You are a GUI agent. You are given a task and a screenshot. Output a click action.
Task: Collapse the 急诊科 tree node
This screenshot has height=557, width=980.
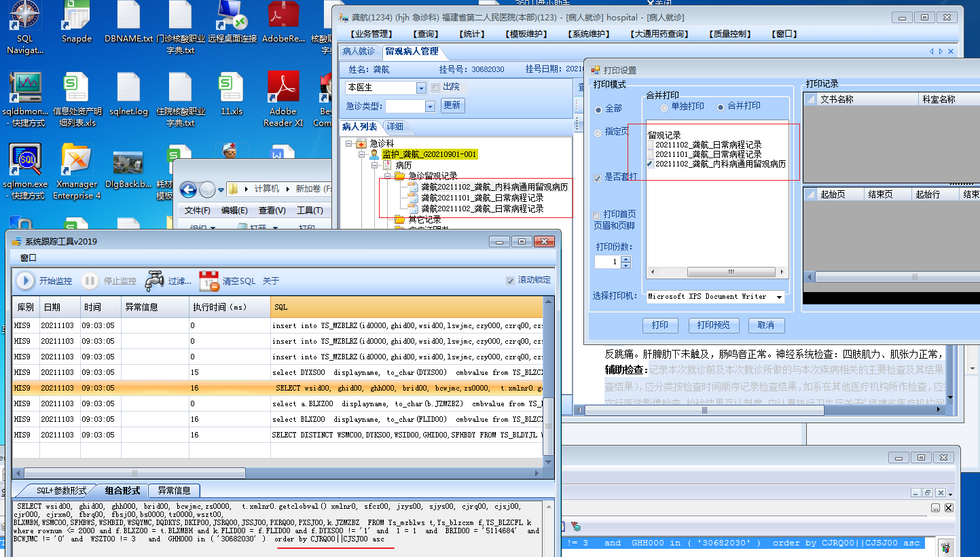[x=349, y=144]
